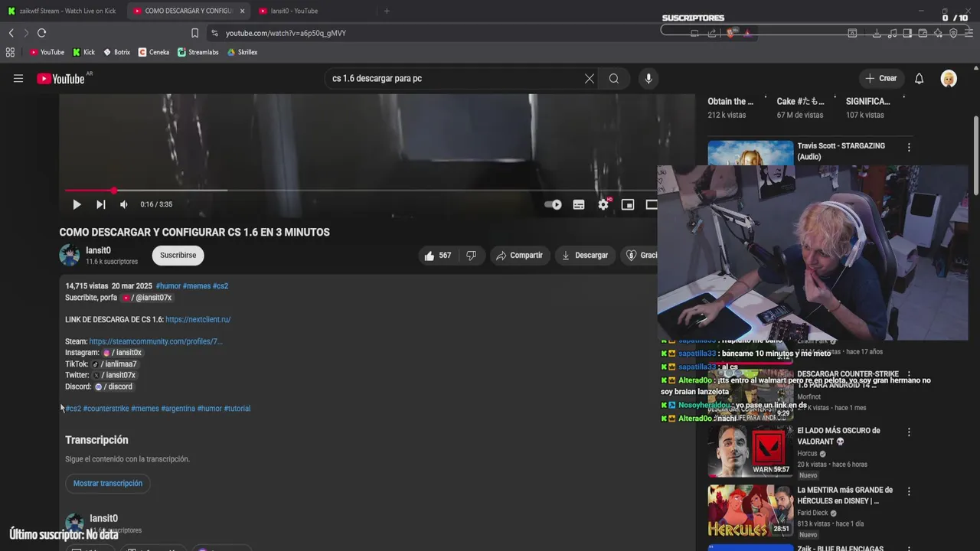Open the Streamlabs bookmark
The width and height of the screenshot is (980, 551).
pyautogui.click(x=198, y=52)
